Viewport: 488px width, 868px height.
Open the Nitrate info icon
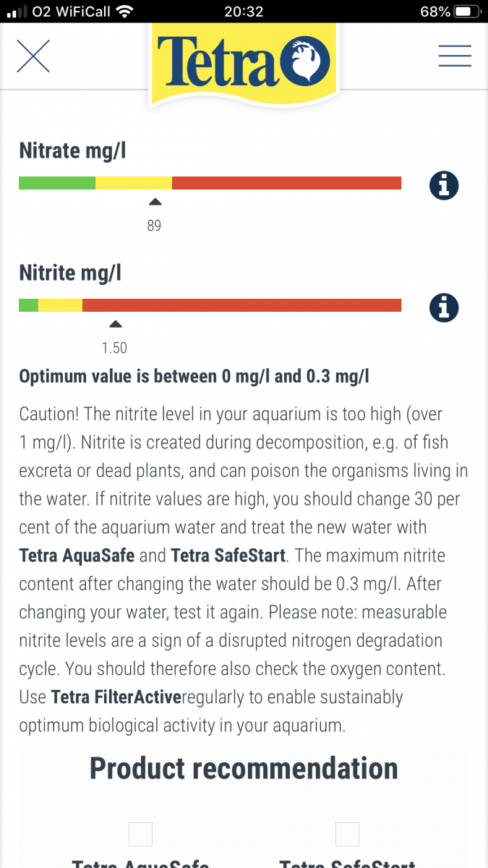pyautogui.click(x=444, y=186)
